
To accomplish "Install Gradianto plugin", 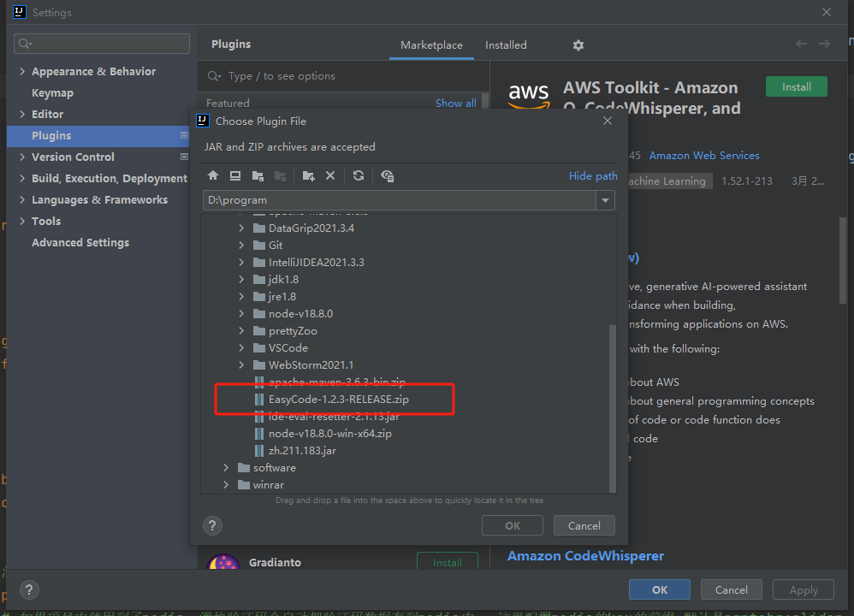I will 448,561.
